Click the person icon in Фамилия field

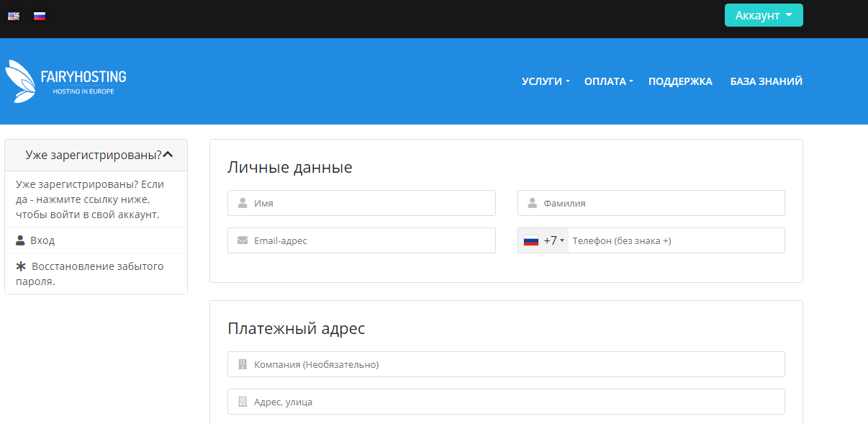tap(533, 203)
